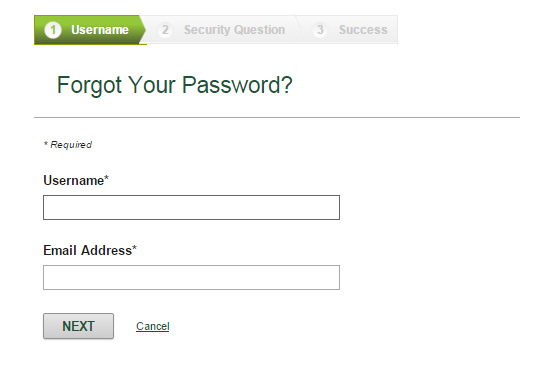Click the step 2 number circle
The width and height of the screenshot is (539, 384).
[x=165, y=30]
